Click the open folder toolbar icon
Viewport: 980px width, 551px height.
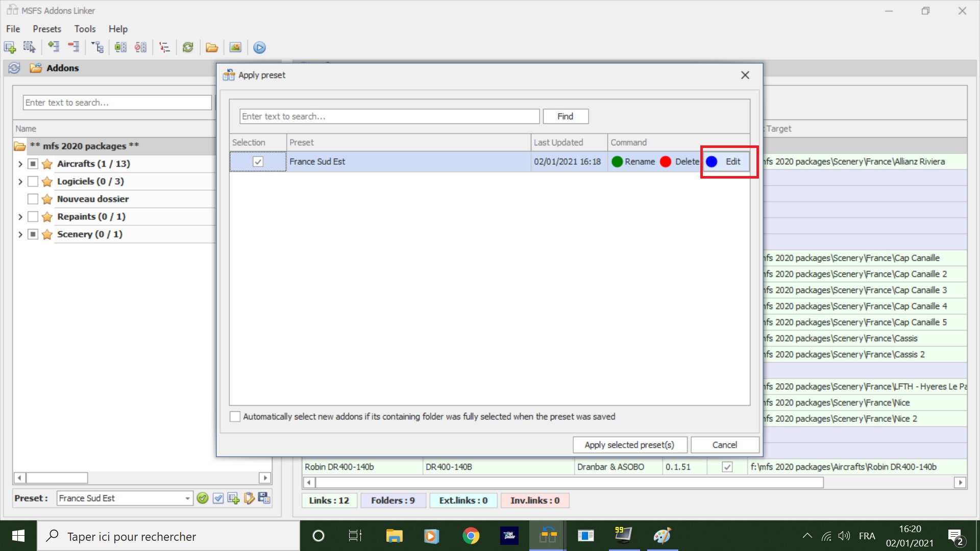212,47
